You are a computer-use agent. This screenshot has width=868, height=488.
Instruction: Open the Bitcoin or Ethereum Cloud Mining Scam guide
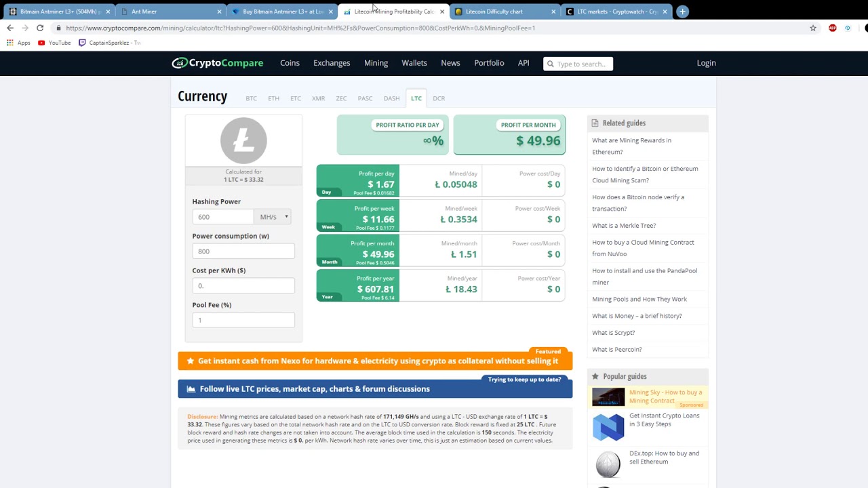(x=645, y=174)
